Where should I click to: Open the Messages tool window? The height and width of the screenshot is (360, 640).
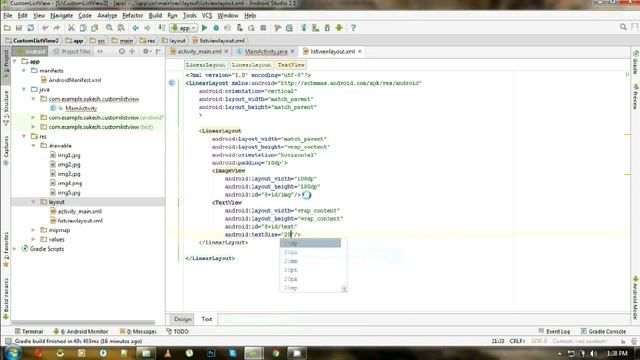click(x=138, y=331)
